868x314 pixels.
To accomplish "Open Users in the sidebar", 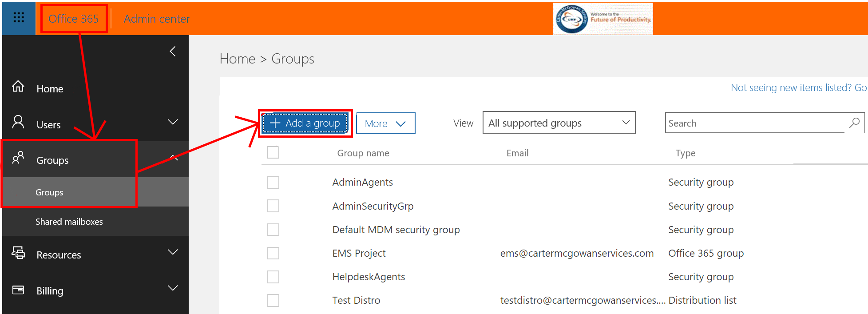I will 48,125.
